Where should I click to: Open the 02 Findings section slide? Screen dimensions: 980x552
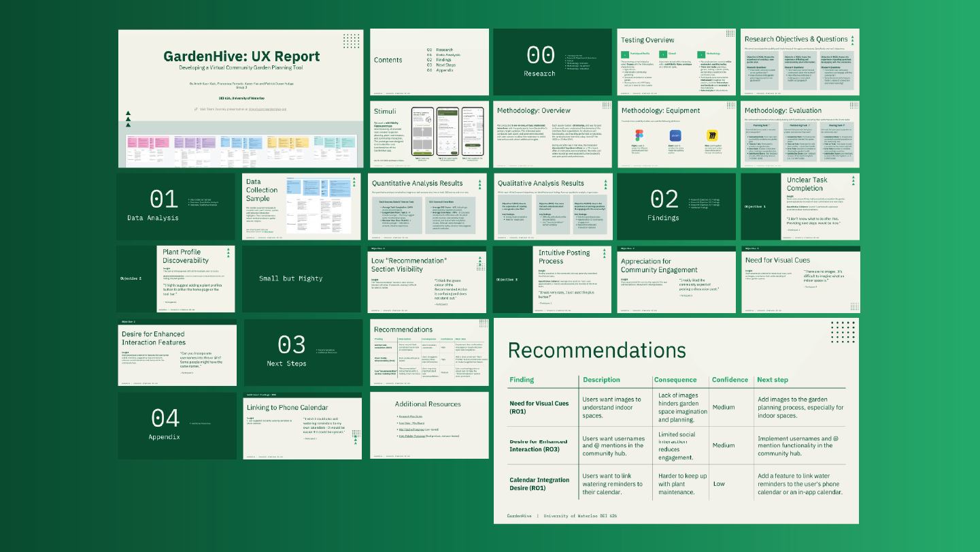pyautogui.click(x=676, y=206)
